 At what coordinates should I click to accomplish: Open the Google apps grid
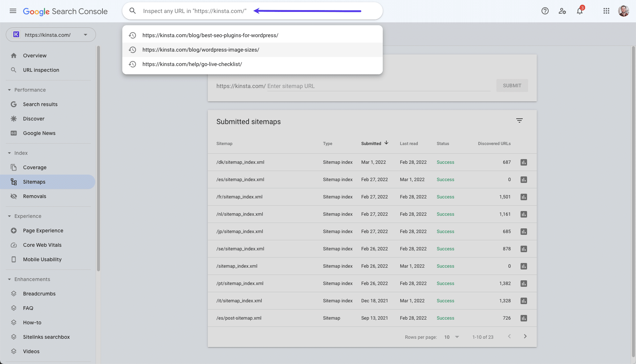pyautogui.click(x=606, y=11)
